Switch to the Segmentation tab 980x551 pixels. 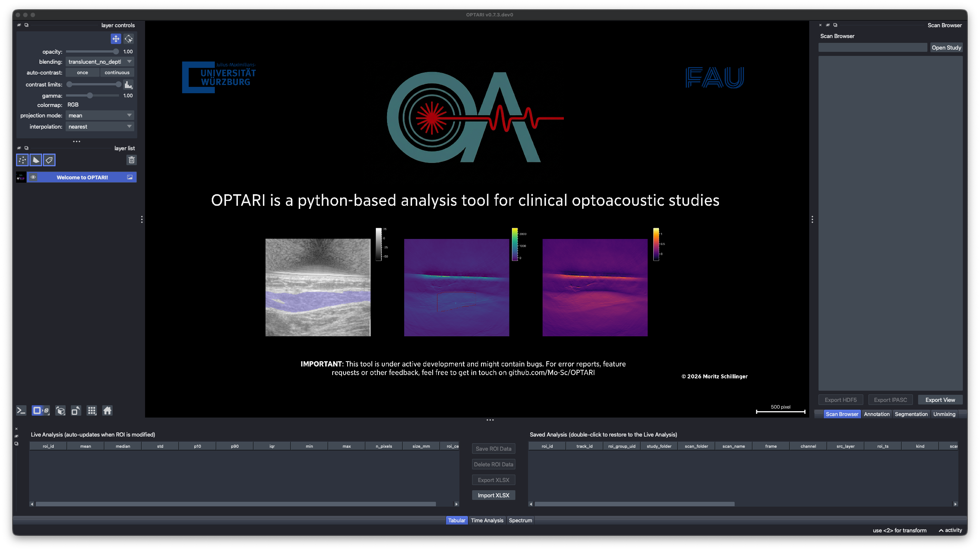(911, 414)
